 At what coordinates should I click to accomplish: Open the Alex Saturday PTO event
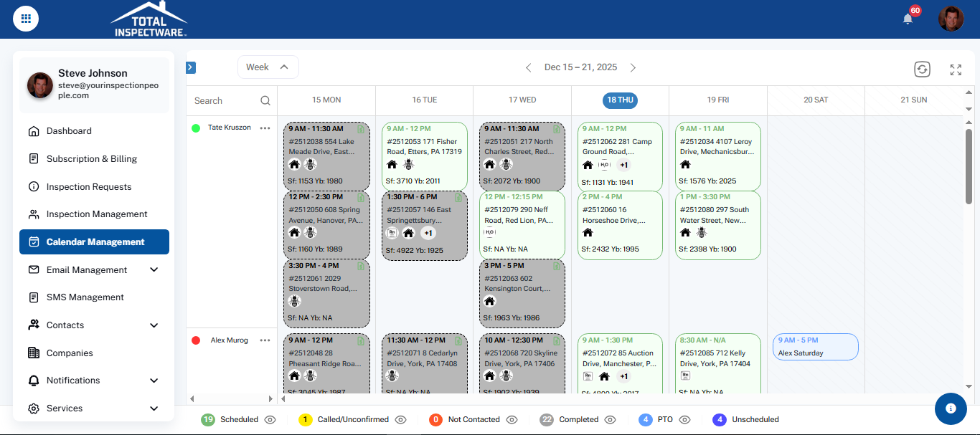pyautogui.click(x=815, y=347)
